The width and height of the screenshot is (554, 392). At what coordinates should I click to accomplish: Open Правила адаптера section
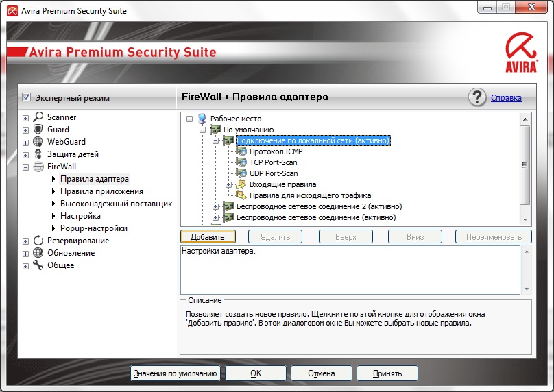click(x=95, y=179)
